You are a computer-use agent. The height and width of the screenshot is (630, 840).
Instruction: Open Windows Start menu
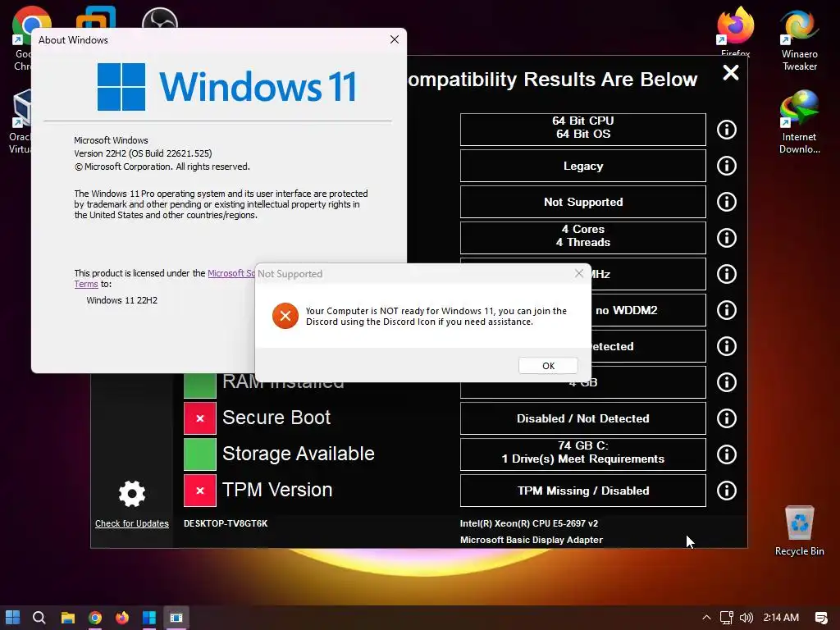(13, 618)
